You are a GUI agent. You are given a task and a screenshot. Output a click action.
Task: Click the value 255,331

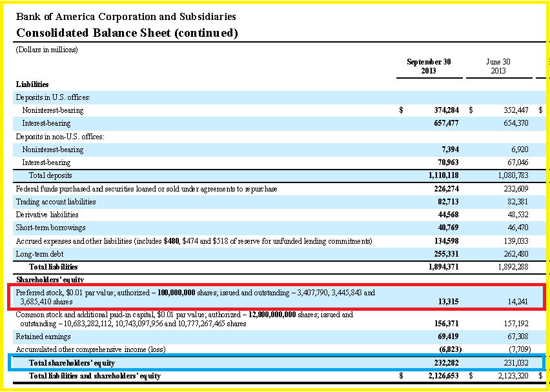(x=446, y=254)
